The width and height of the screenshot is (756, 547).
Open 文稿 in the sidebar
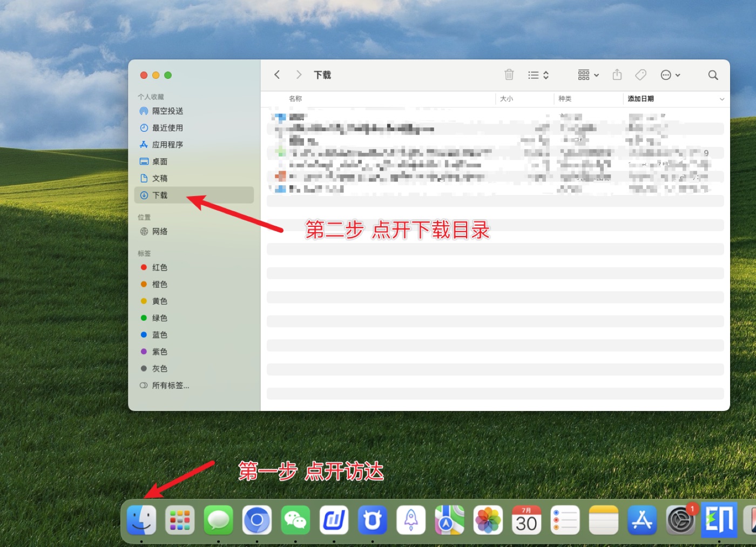coord(194,178)
